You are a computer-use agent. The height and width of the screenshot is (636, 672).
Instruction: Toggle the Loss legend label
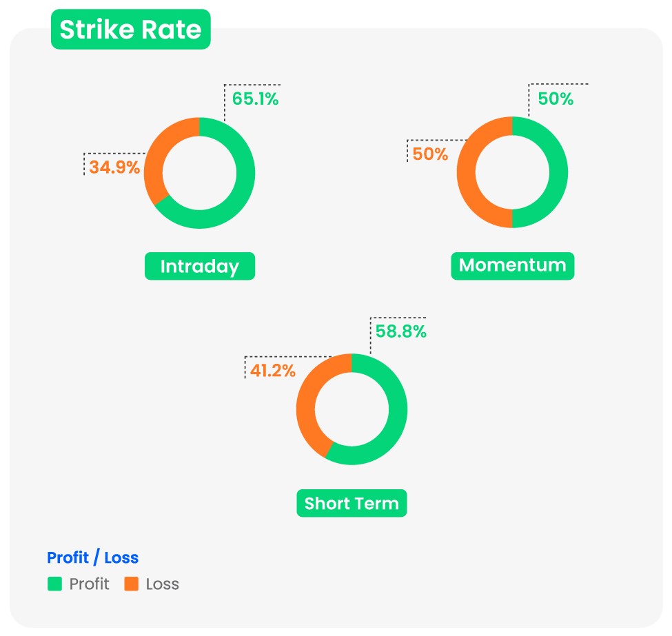(x=162, y=584)
